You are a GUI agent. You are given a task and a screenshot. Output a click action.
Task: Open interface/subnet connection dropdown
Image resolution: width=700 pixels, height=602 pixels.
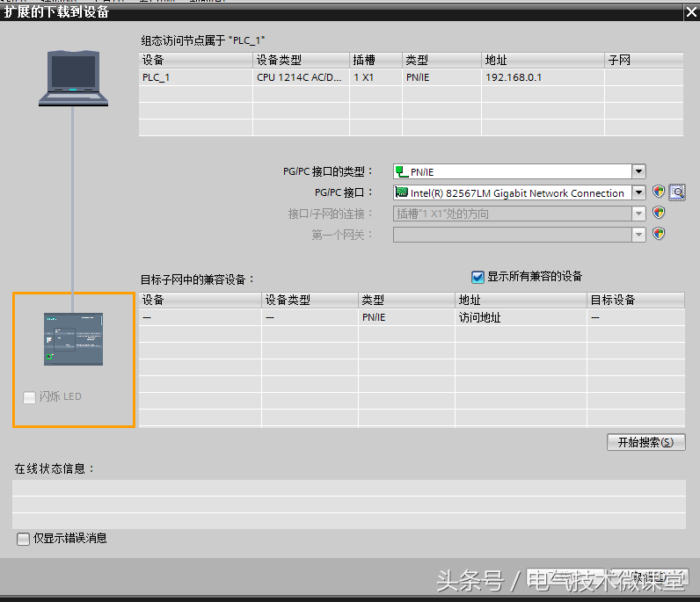[638, 214]
